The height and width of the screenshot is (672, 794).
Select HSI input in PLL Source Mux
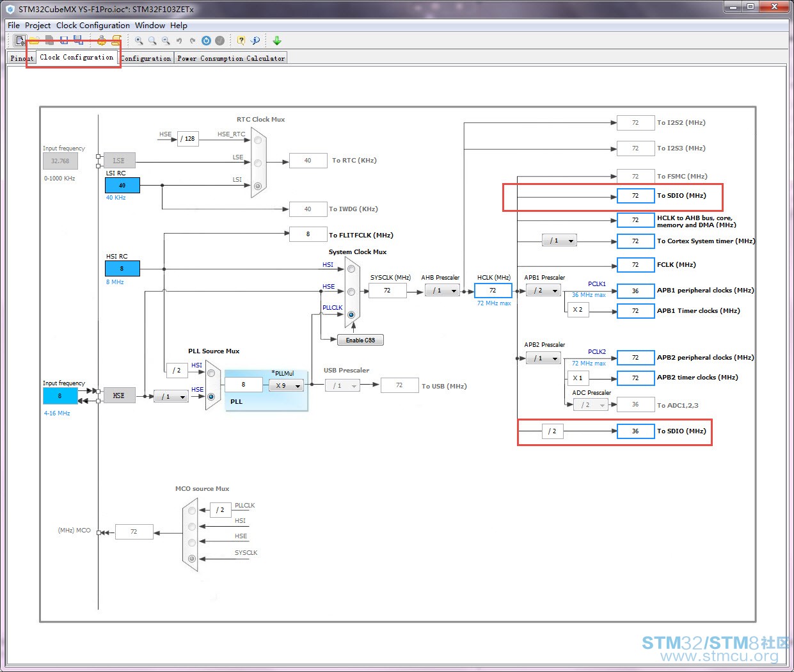coord(211,373)
